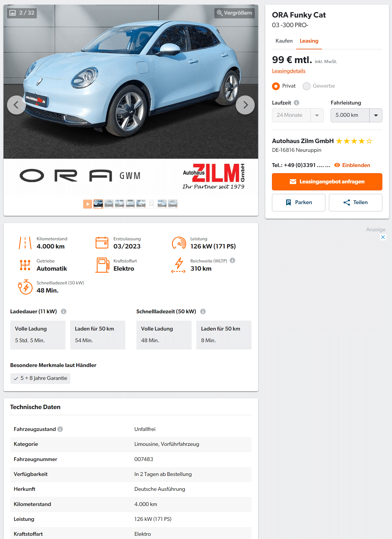Click Vergrößern to enlarge the photo
This screenshot has height=539, width=392.
[235, 13]
